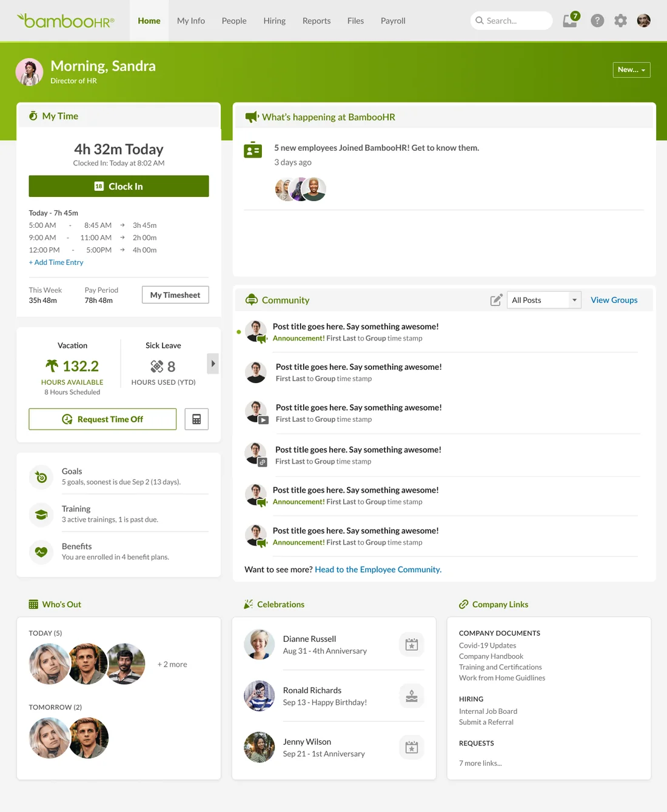The width and height of the screenshot is (667, 812).
Task: Open the Hiring tab
Action: coord(275,21)
